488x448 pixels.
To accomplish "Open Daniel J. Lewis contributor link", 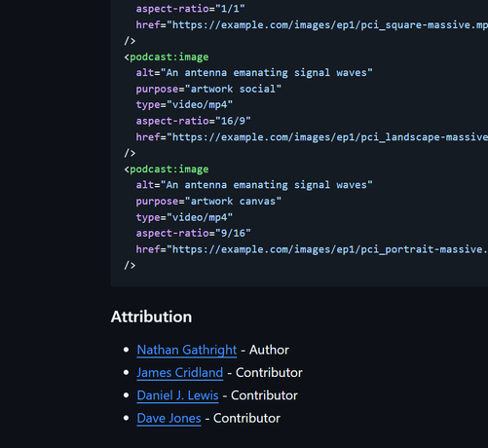I will [177, 395].
